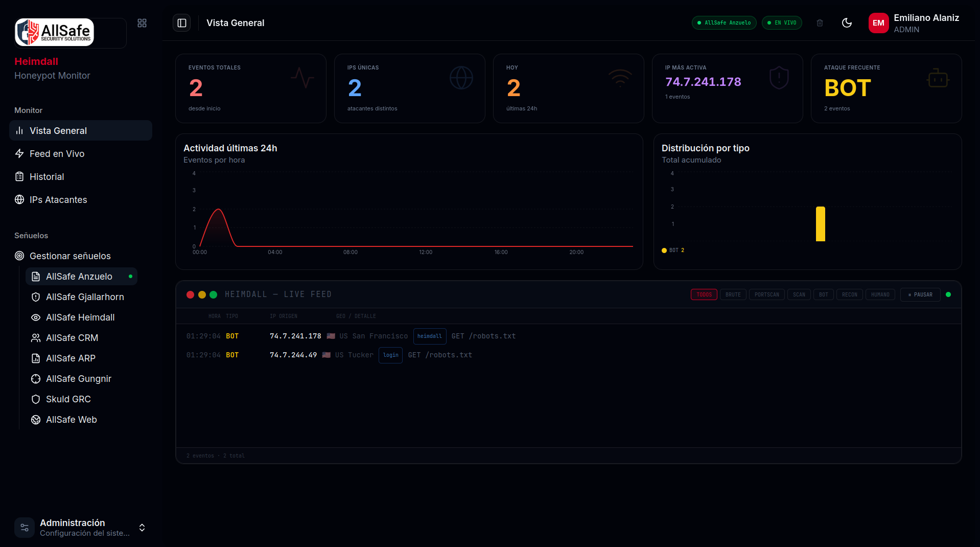This screenshot has height=547, width=980.
Task: Click the Skuld GRC shield icon
Action: [x=36, y=399]
